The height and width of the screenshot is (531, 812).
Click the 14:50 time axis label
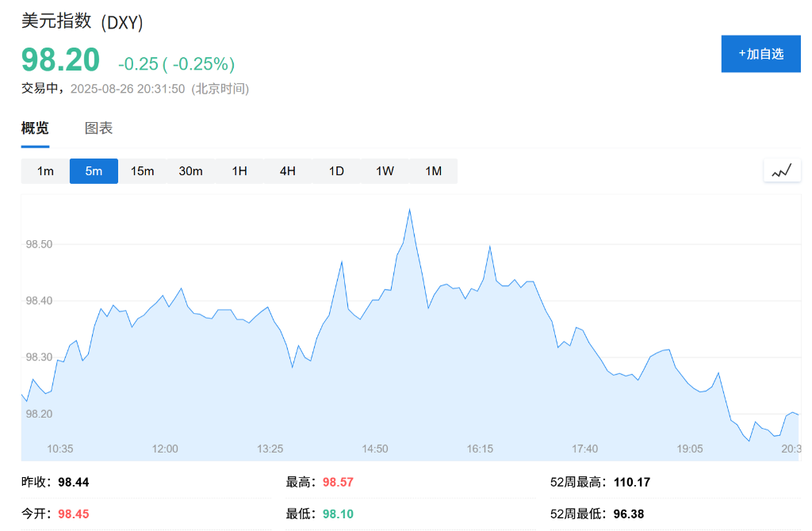click(x=375, y=449)
